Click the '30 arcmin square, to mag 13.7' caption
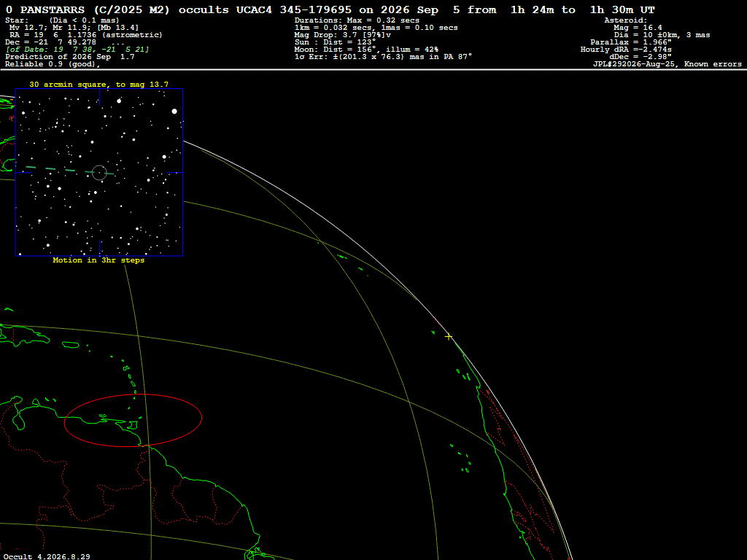Viewport: 747px width, 560px height. coord(99,85)
